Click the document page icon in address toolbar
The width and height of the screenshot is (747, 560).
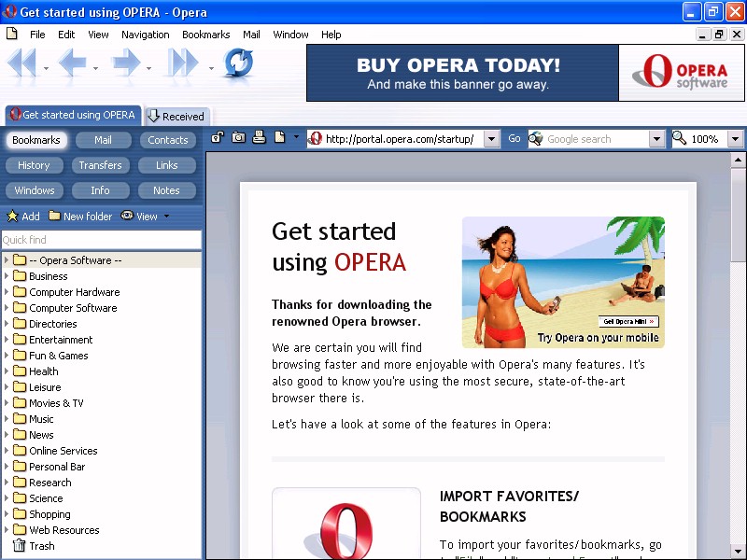pos(279,137)
